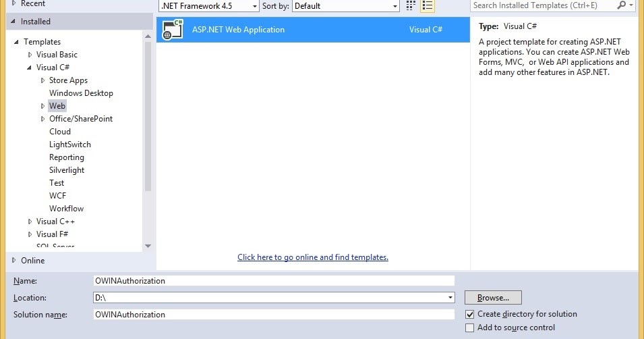Click the ASP.NET Web Application template icon
This screenshot has height=339, width=644.
173,30
